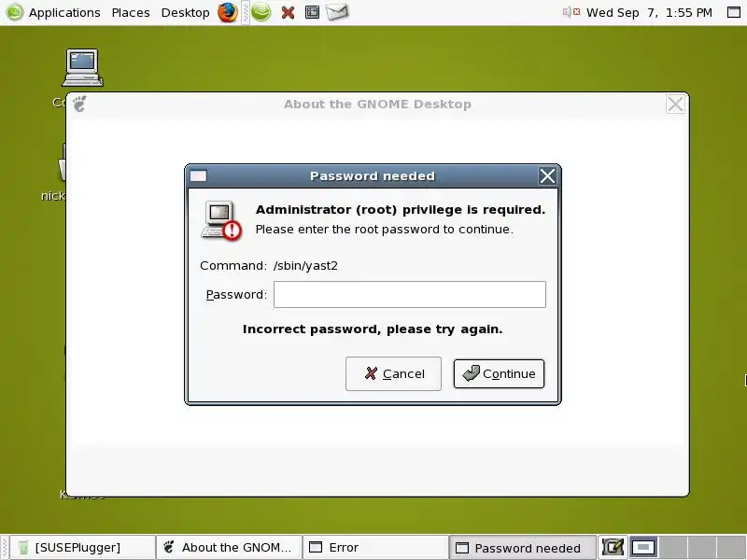
Task: Click the window selector icon at top right
Action: [x=734, y=12]
